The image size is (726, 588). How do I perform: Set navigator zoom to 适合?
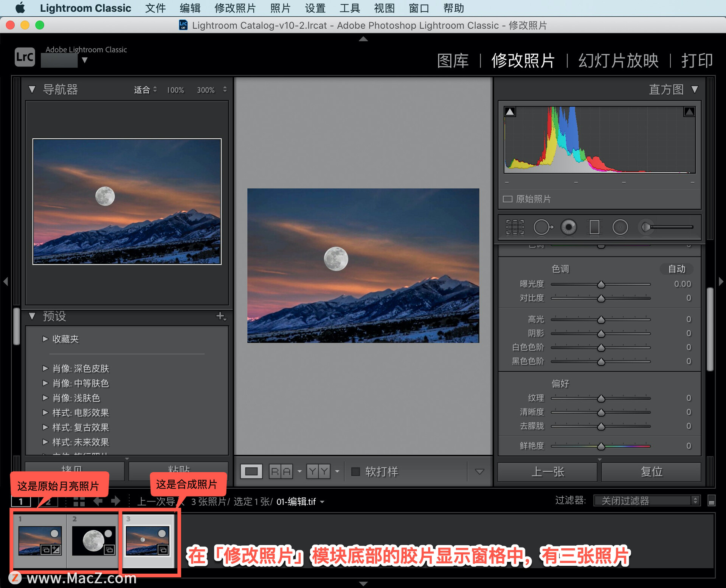[142, 90]
